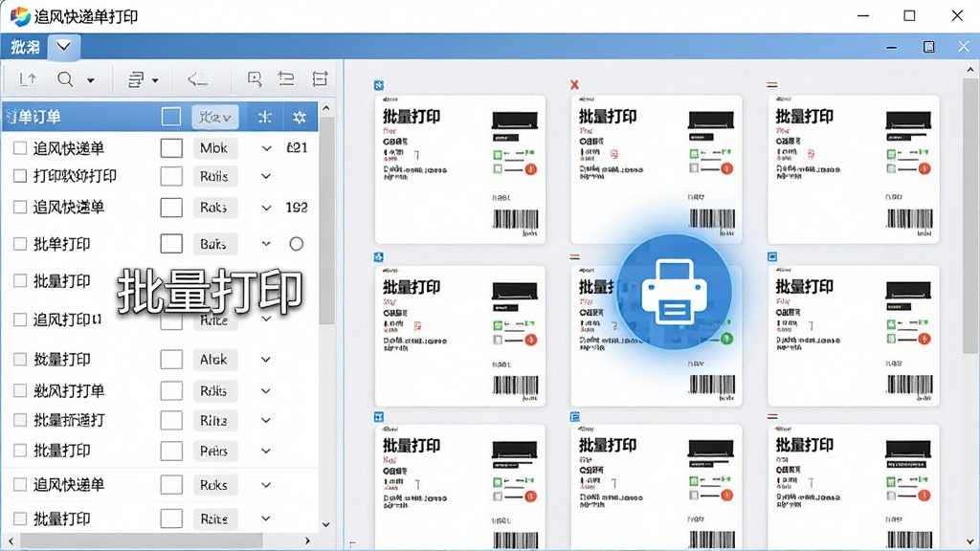980x551 pixels.
Task: Click the red X marker above a label
Action: [574, 84]
